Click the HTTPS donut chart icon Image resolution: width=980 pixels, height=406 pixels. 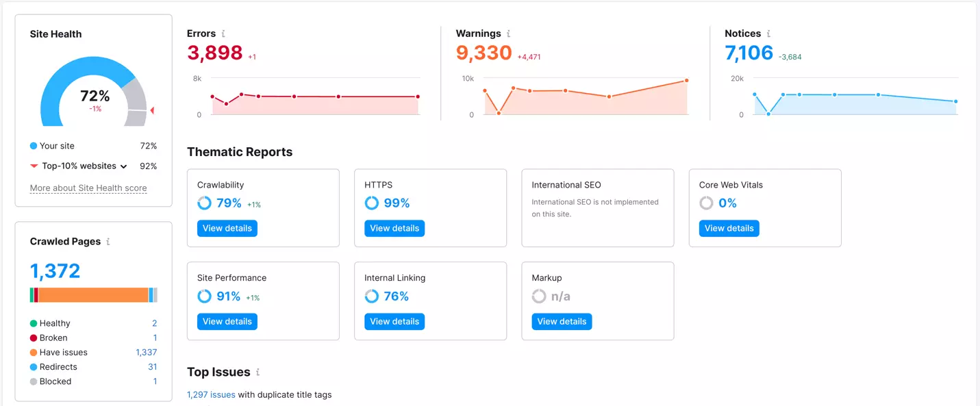[x=371, y=203]
